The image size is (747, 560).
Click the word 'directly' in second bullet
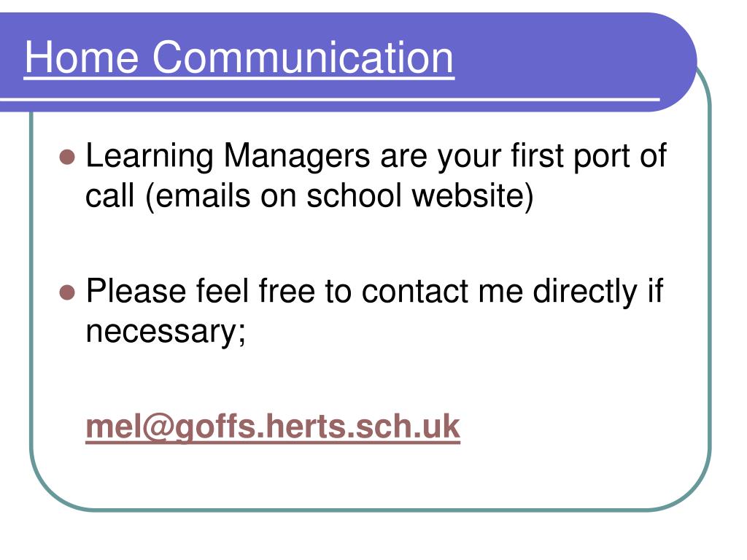click(x=585, y=292)
